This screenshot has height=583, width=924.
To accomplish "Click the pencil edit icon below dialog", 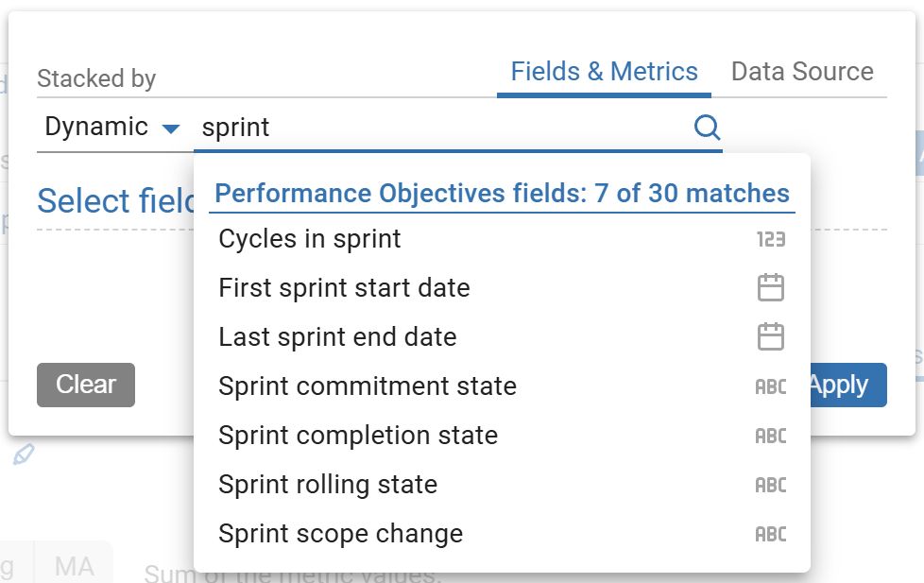I will (x=24, y=455).
